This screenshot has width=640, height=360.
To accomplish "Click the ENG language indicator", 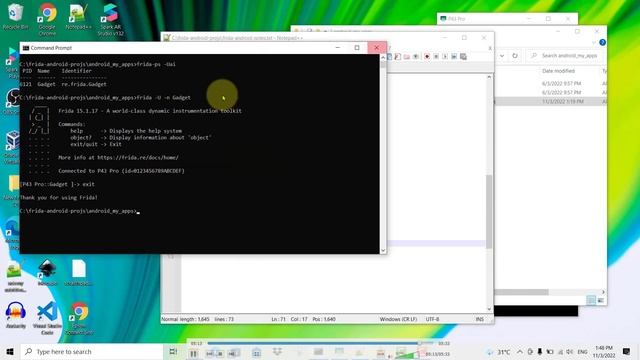I will coord(582,351).
